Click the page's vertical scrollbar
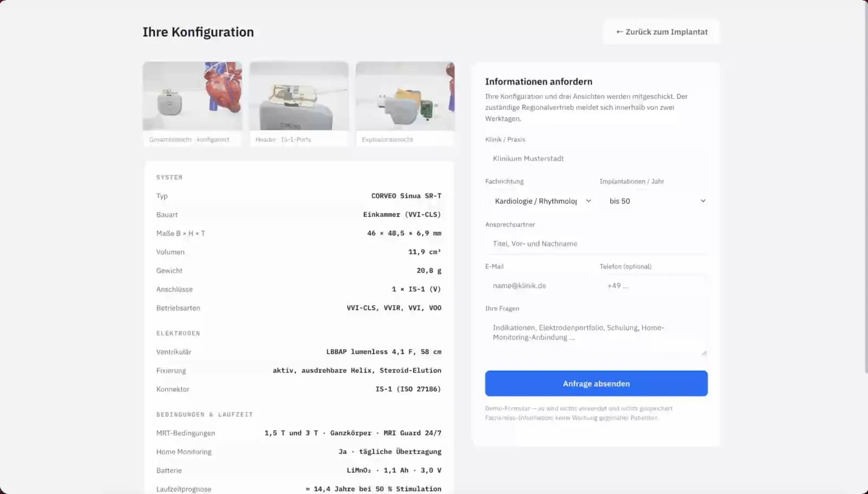 pyautogui.click(x=865, y=187)
